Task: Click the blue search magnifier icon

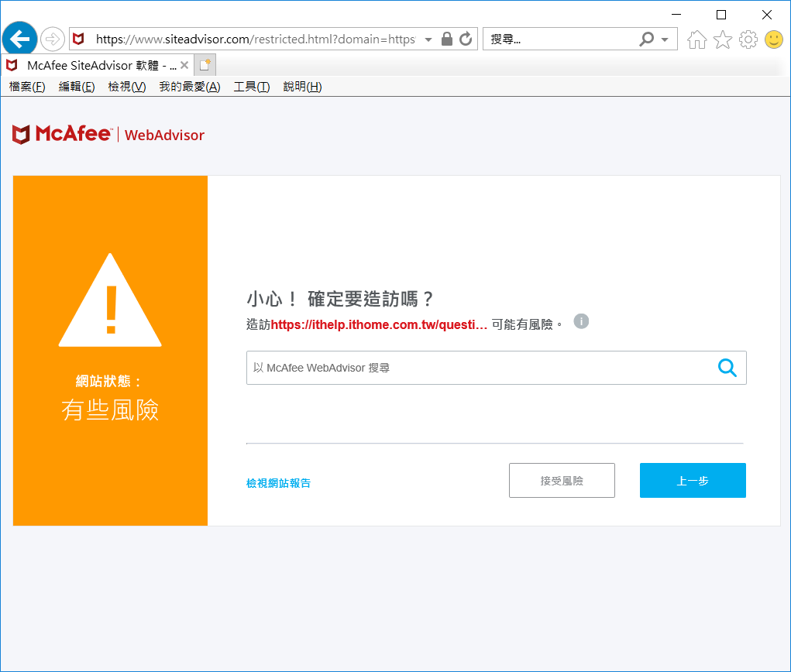Action: tap(727, 368)
